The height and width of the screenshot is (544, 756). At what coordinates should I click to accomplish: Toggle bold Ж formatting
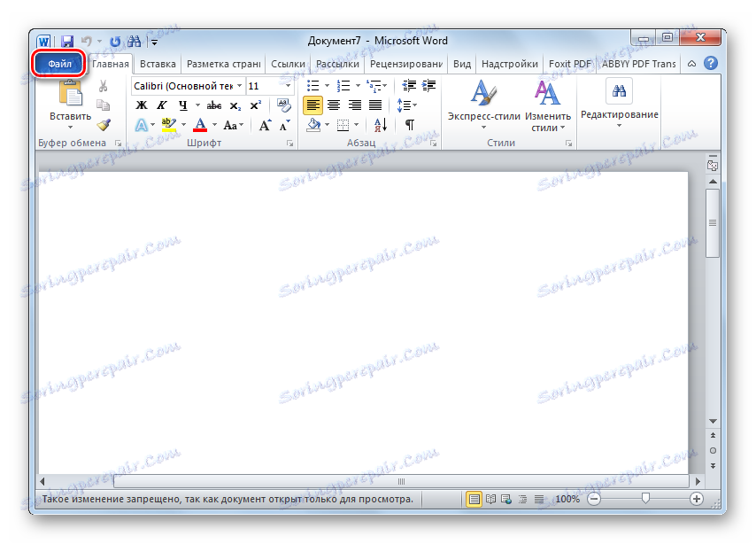coord(142,105)
